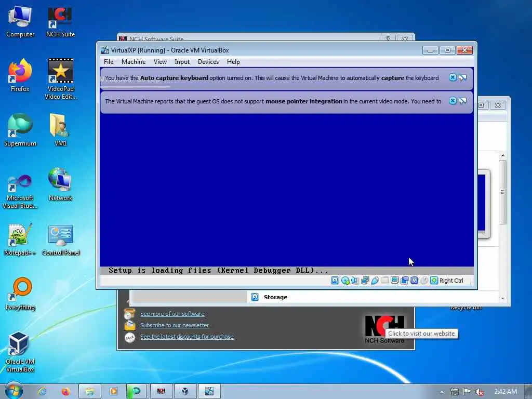Click the greyed mouse integration indicator
This screenshot has height=399, width=532.
pyautogui.click(x=424, y=280)
